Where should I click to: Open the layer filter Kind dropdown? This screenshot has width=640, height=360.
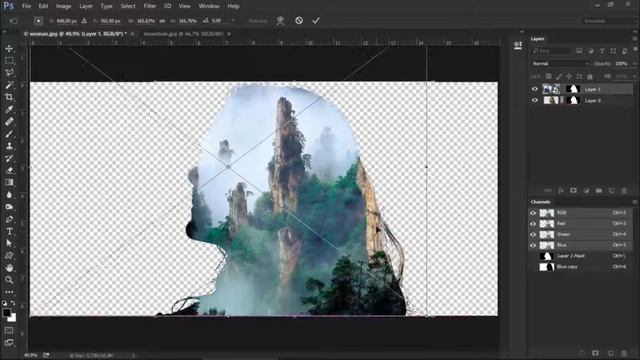tap(551, 51)
